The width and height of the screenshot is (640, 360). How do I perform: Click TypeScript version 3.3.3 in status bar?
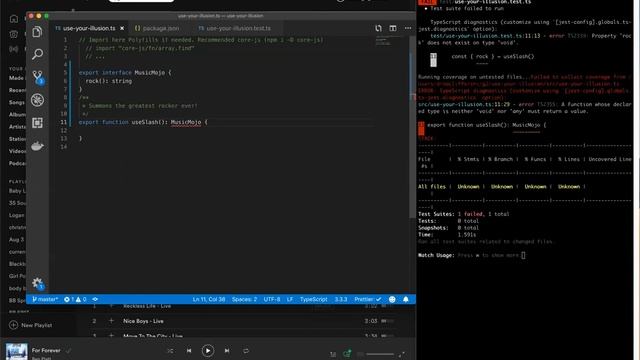click(341, 299)
